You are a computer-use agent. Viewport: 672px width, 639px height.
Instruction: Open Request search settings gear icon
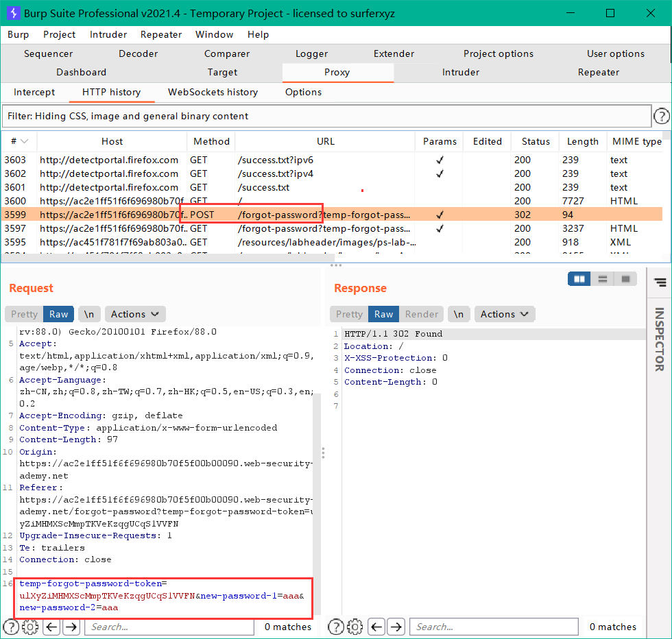coord(30,627)
